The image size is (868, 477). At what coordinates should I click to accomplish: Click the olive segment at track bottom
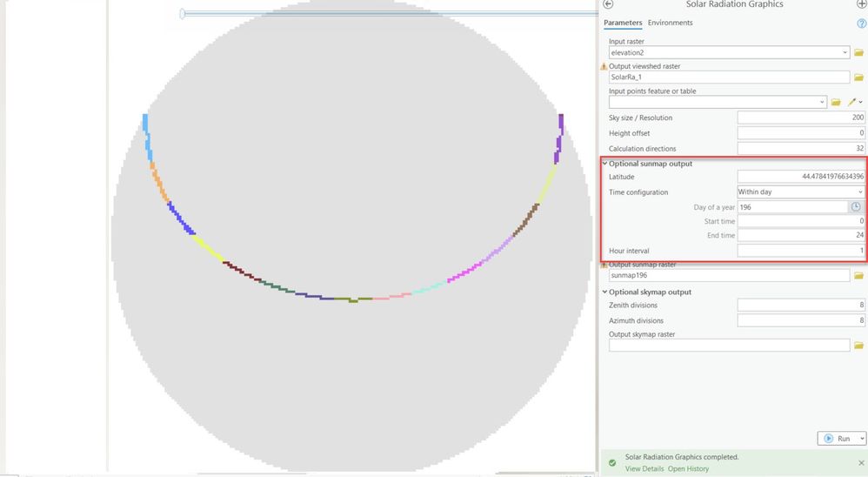(353, 299)
